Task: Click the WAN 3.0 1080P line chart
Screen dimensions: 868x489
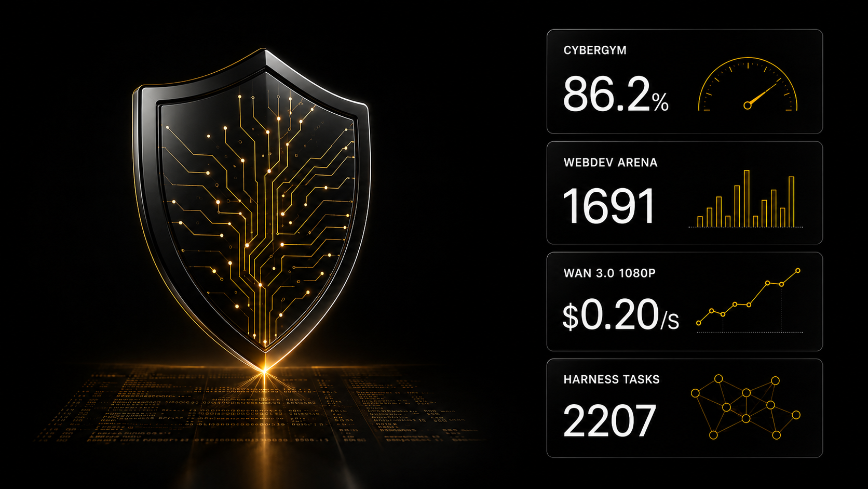Action: (x=749, y=301)
